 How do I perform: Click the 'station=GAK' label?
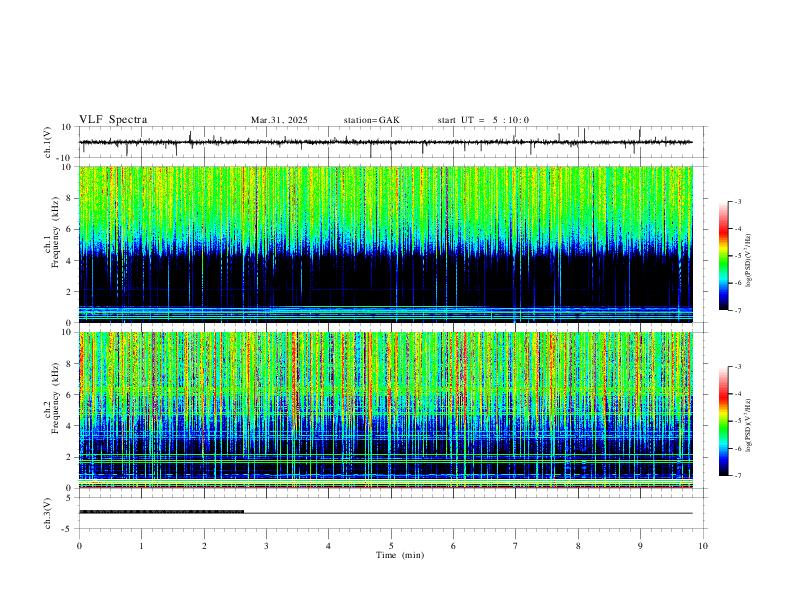(x=372, y=120)
